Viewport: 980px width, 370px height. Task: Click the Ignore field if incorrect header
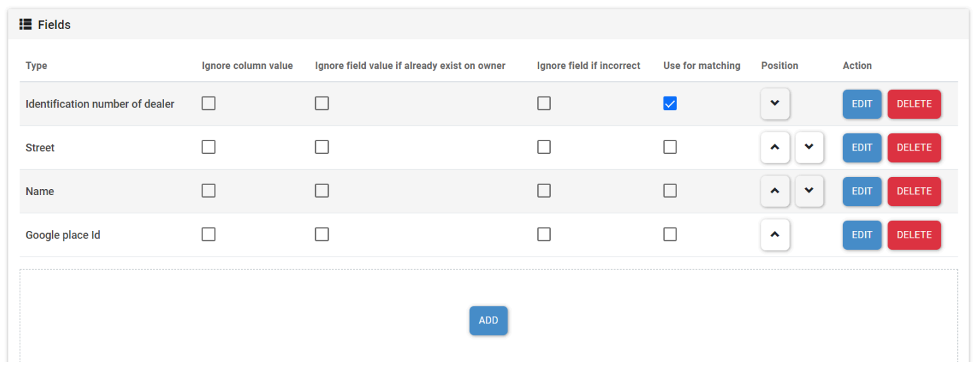(x=589, y=65)
